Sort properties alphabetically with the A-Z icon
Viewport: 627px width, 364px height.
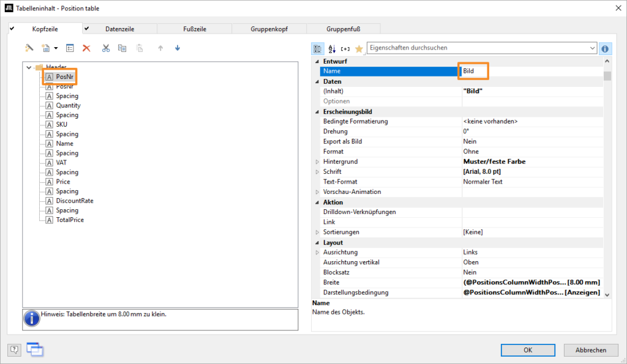click(x=332, y=48)
